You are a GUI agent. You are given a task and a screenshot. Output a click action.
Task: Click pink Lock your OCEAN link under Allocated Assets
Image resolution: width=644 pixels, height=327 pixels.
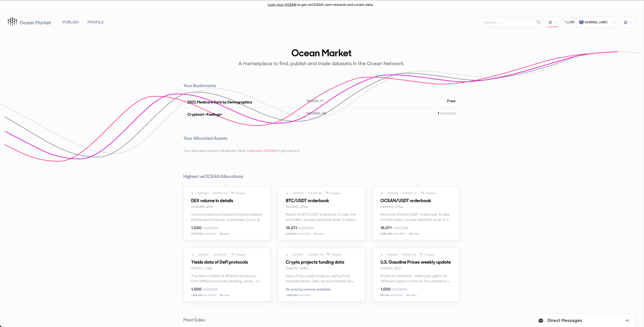click(261, 151)
